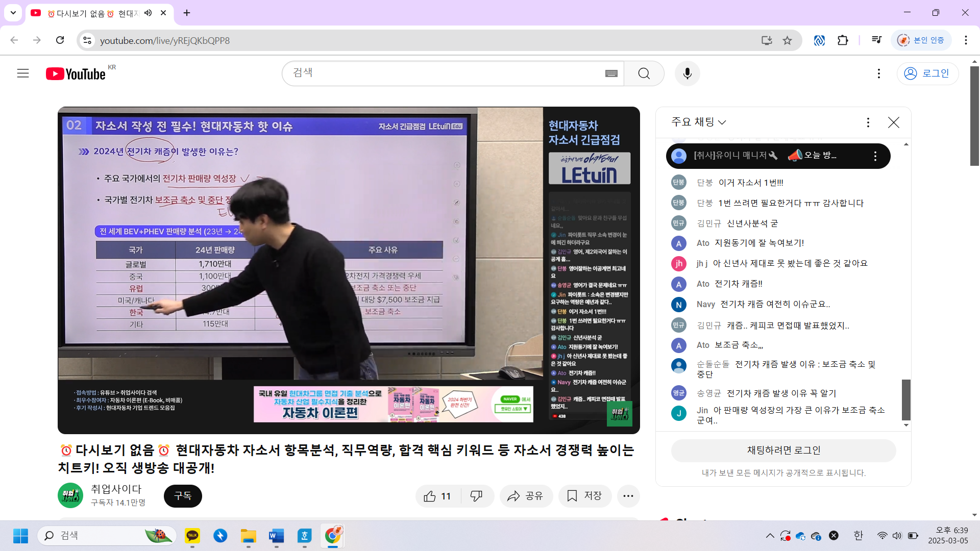The height and width of the screenshot is (551, 980).
Task: Click the live video player
Action: point(349,270)
